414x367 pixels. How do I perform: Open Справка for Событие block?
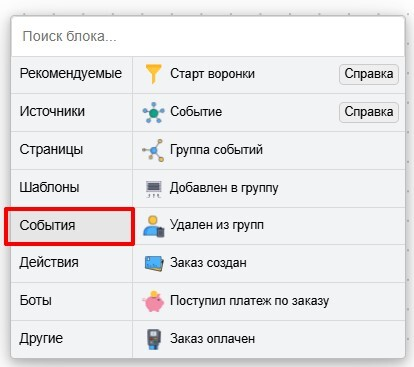pyautogui.click(x=369, y=112)
